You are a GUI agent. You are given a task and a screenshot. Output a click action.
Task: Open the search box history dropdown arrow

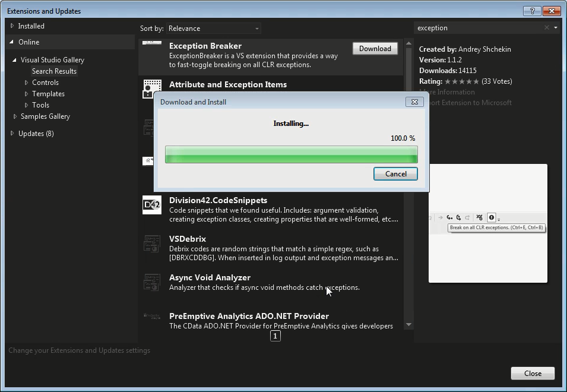click(x=556, y=28)
